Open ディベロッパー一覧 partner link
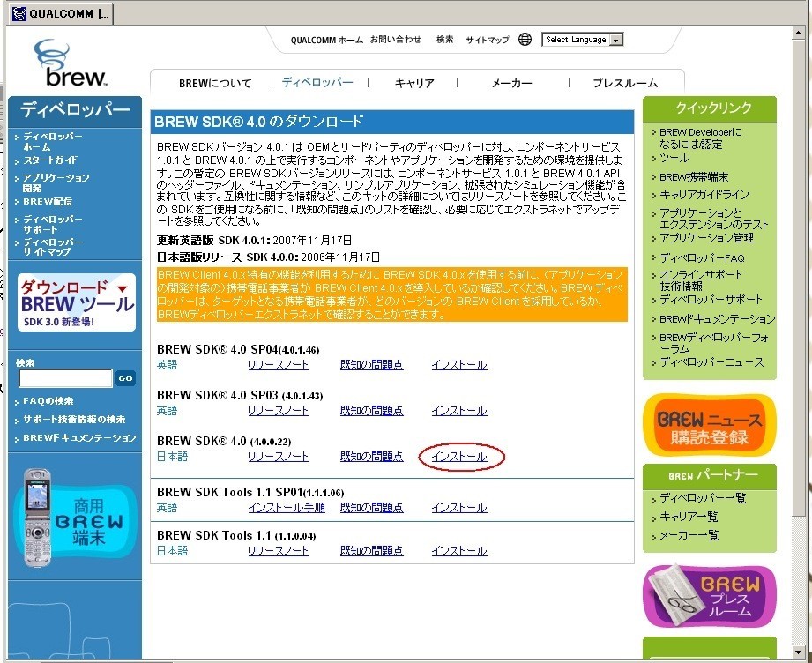The image size is (812, 663). coord(703,498)
